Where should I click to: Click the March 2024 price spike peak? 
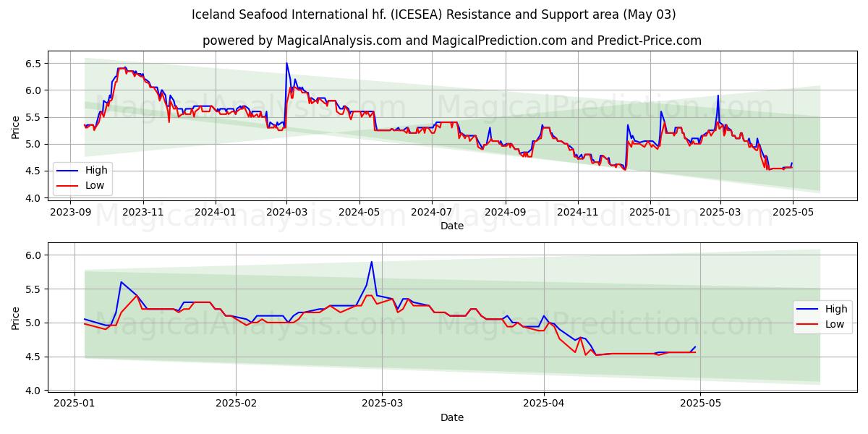tap(286, 63)
